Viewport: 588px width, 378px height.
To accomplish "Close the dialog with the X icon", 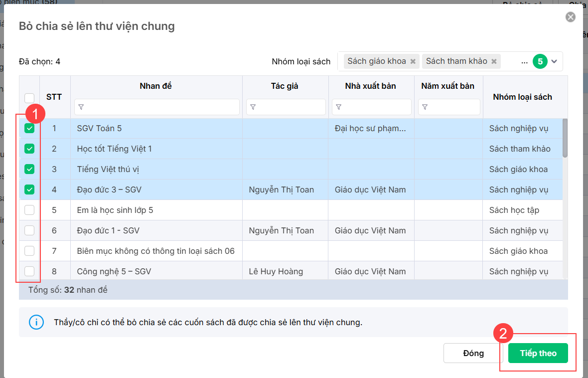I will [x=571, y=17].
